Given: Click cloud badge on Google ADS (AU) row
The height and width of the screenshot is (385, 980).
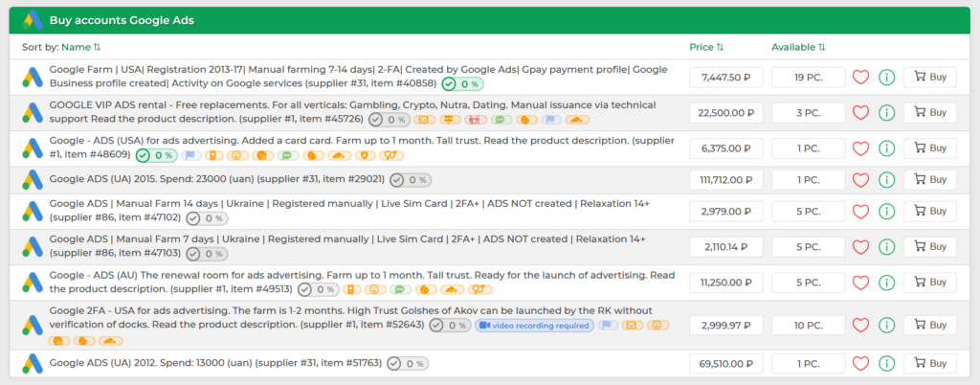Looking at the screenshot, I should pos(452,289).
